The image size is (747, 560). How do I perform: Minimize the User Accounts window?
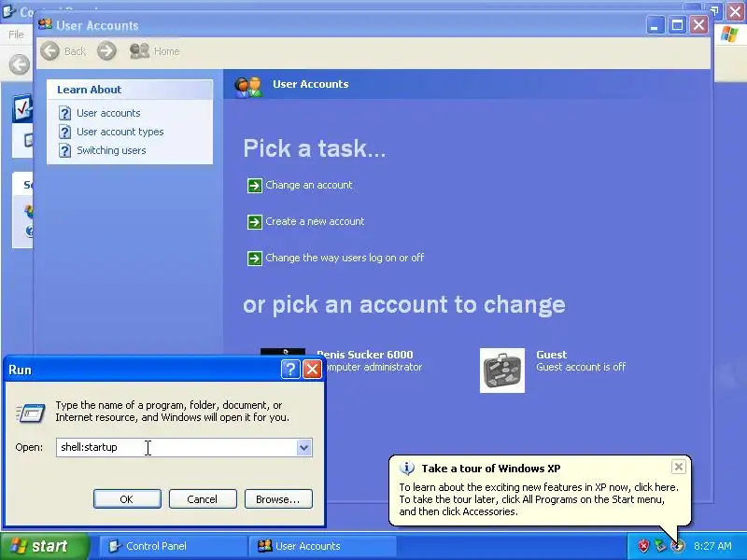[655, 25]
